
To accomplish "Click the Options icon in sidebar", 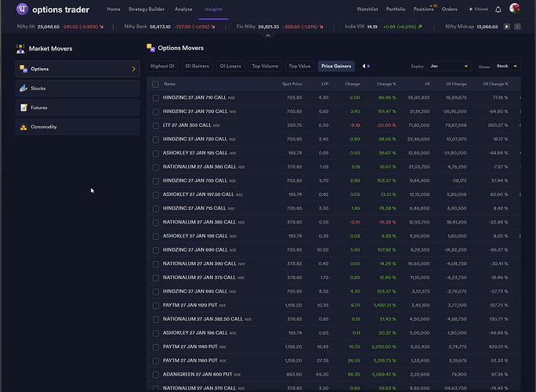I will (24, 69).
